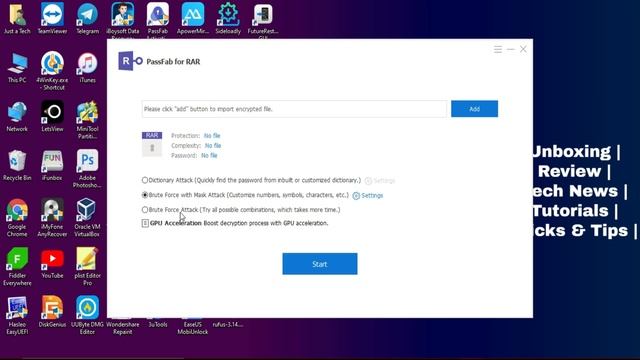Enable the GPU Acceleration checkbox

point(145,223)
